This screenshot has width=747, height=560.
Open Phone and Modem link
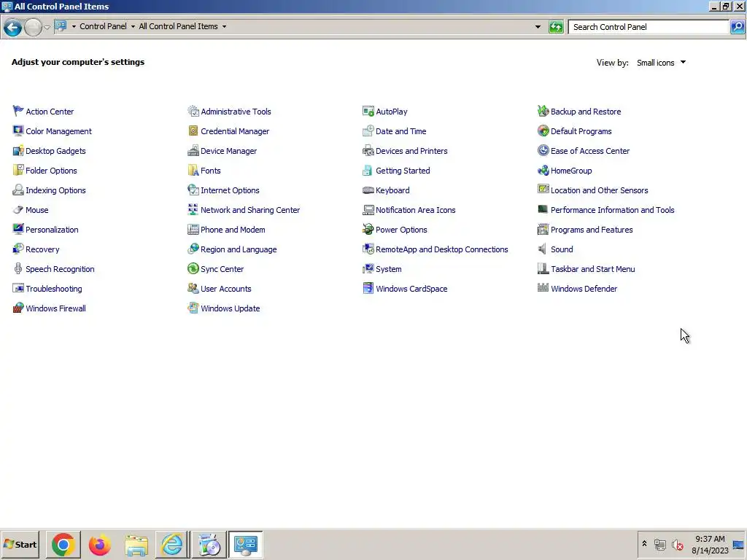[x=233, y=230]
